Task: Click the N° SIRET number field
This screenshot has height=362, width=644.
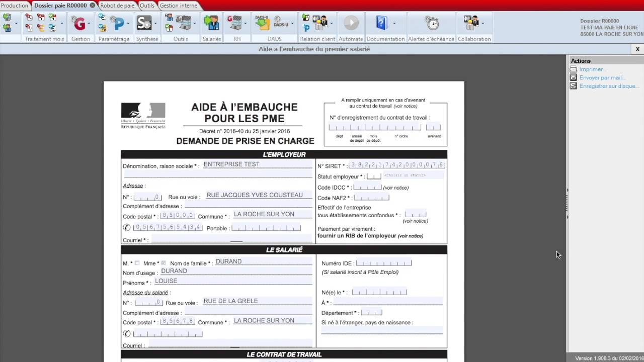Action: pyautogui.click(x=397, y=165)
